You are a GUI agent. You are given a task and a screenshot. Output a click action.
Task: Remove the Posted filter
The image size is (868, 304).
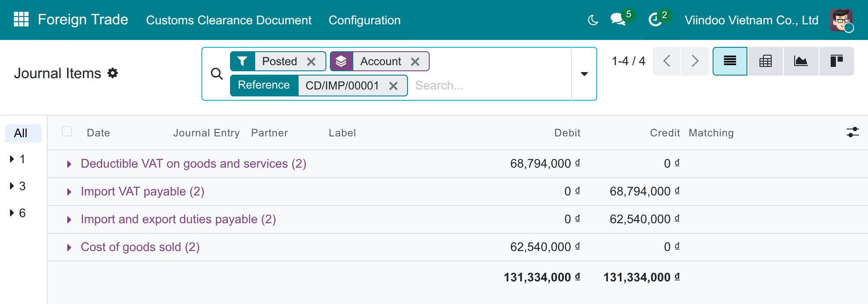point(311,62)
